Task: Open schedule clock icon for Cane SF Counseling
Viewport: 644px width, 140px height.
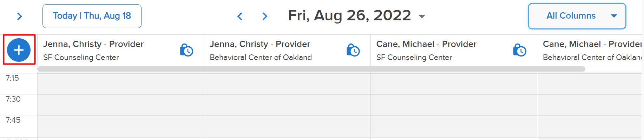Action: (519, 50)
